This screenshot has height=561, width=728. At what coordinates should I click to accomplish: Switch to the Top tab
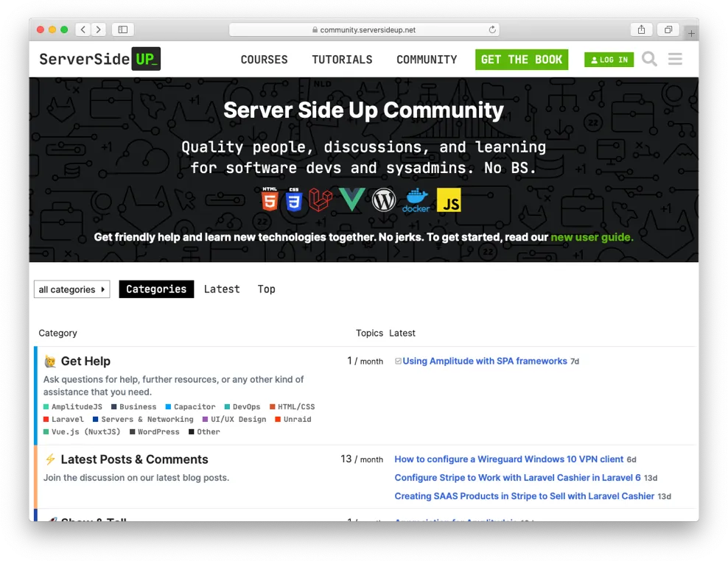tap(267, 289)
